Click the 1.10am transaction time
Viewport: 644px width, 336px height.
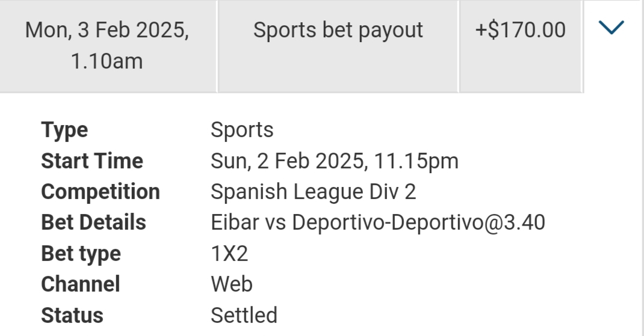pos(107,61)
